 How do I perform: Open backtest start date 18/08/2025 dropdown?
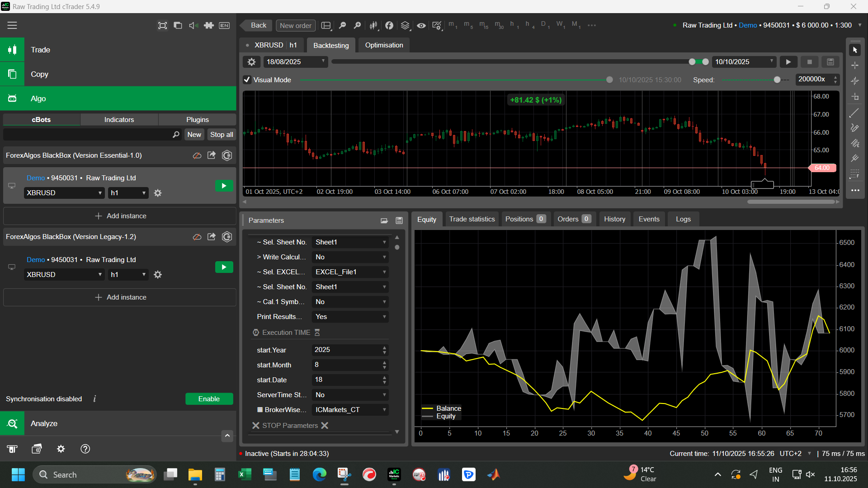tap(296, 62)
